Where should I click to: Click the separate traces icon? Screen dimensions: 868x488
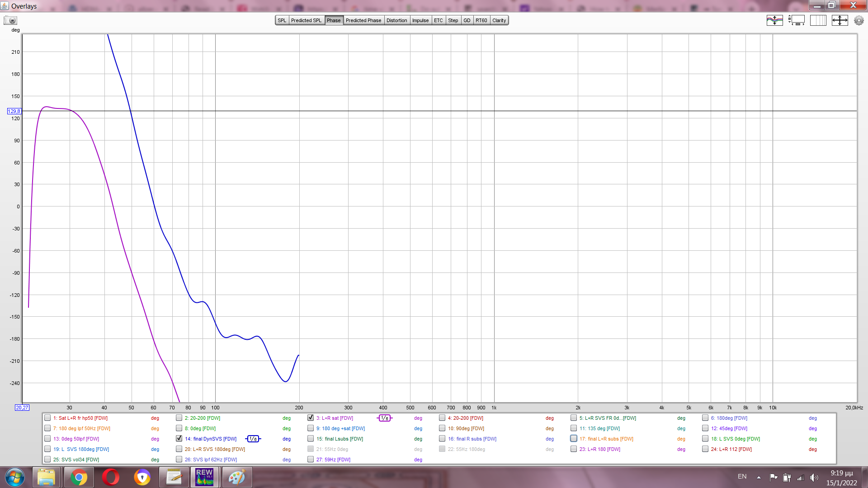[774, 20]
